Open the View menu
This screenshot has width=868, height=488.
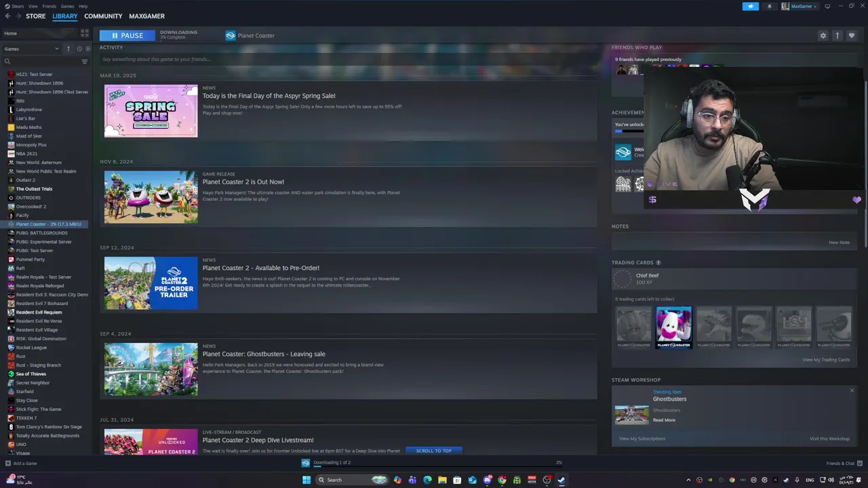[x=33, y=6]
